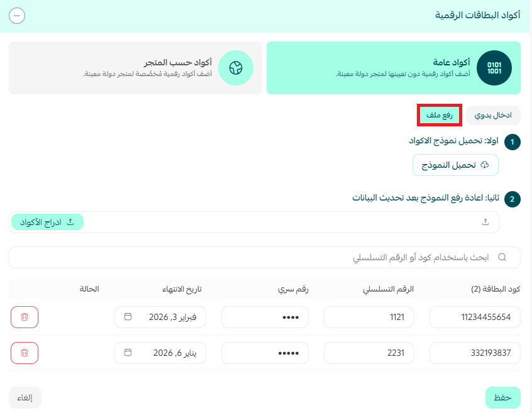The image size is (532, 413).
Task: Open the calendar icon next to فبراير 3, 2026
Action: pos(128,317)
